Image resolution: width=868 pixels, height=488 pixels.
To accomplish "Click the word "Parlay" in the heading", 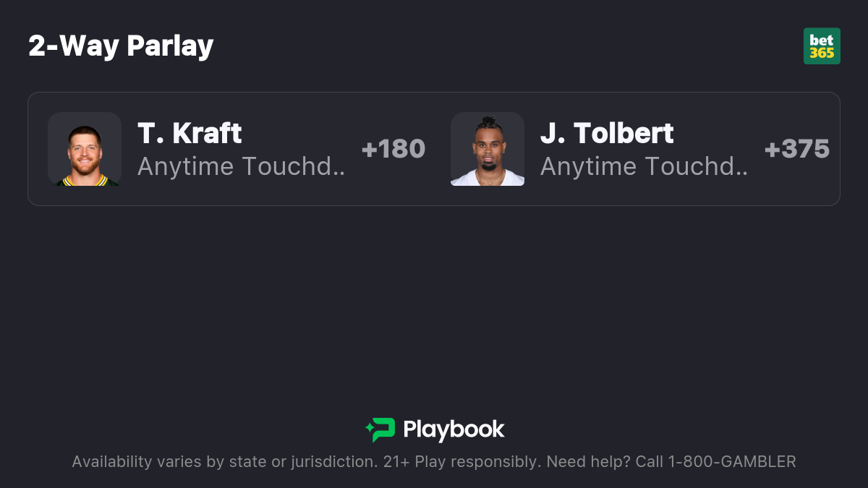I will [170, 47].
